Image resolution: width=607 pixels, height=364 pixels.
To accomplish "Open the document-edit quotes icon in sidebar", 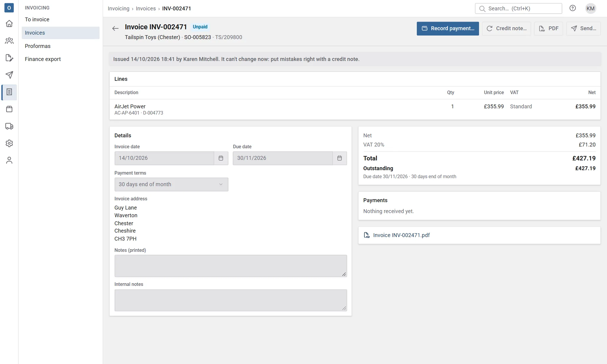I will [x=9, y=58].
